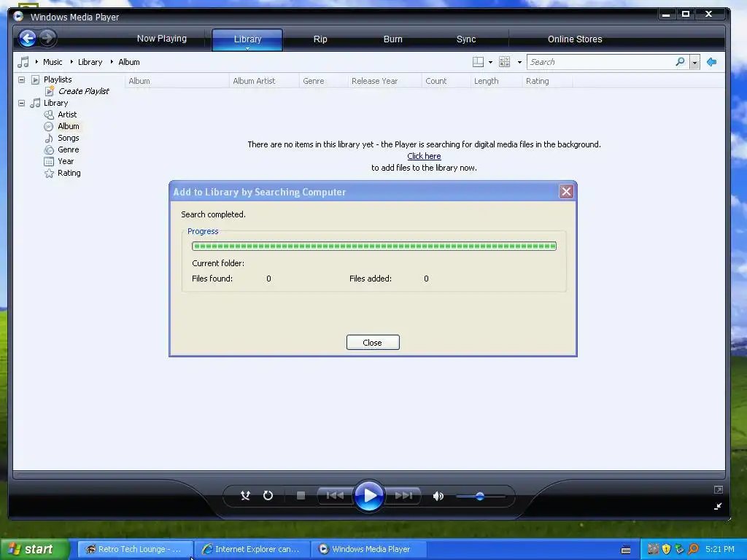Collapse the Playlists tree node

click(x=22, y=79)
